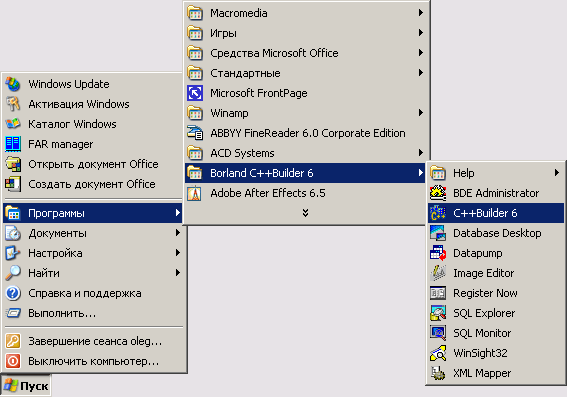Viewport: 567px width, 397px height.
Task: Click the "XML Mapper" text
Action: 482,373
